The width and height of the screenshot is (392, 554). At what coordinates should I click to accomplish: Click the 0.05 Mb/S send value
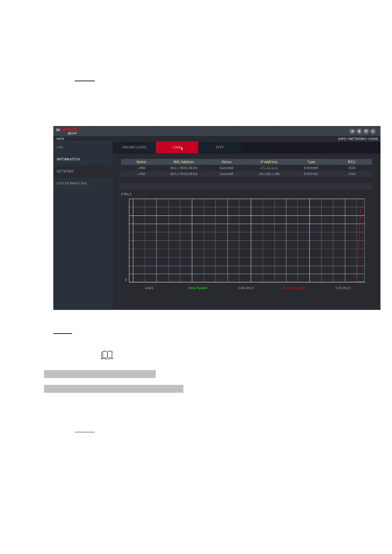tap(246, 288)
